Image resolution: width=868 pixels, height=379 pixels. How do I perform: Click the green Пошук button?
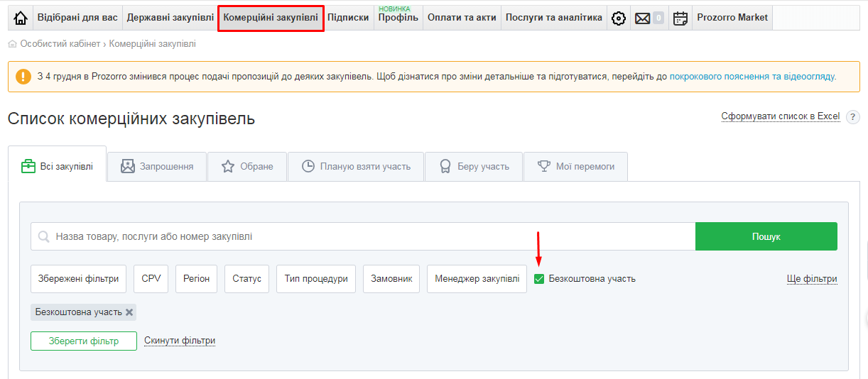(x=766, y=236)
